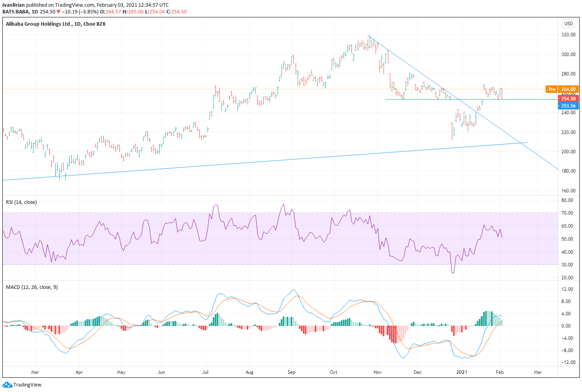This screenshot has height=392, width=582.
Task: Click the MACD 0.00 axis label
Action: 566,326
